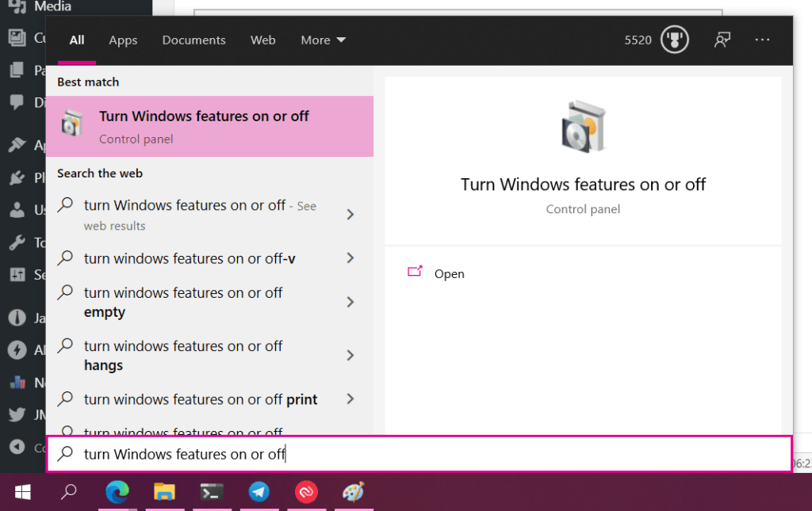Viewport: 812px width, 511px height.
Task: Switch to the Apps search tab
Action: [x=123, y=40]
